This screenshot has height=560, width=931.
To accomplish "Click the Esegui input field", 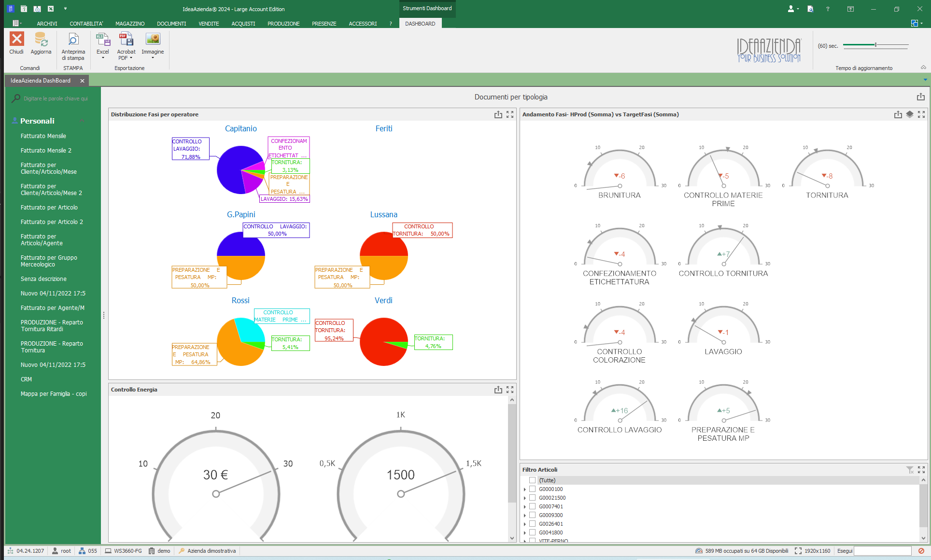I will pyautogui.click(x=883, y=551).
